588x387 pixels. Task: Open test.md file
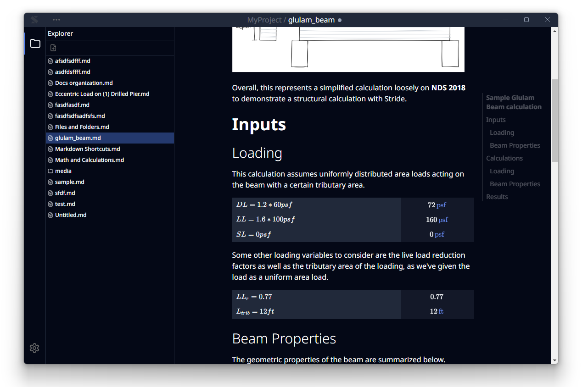pos(110,204)
